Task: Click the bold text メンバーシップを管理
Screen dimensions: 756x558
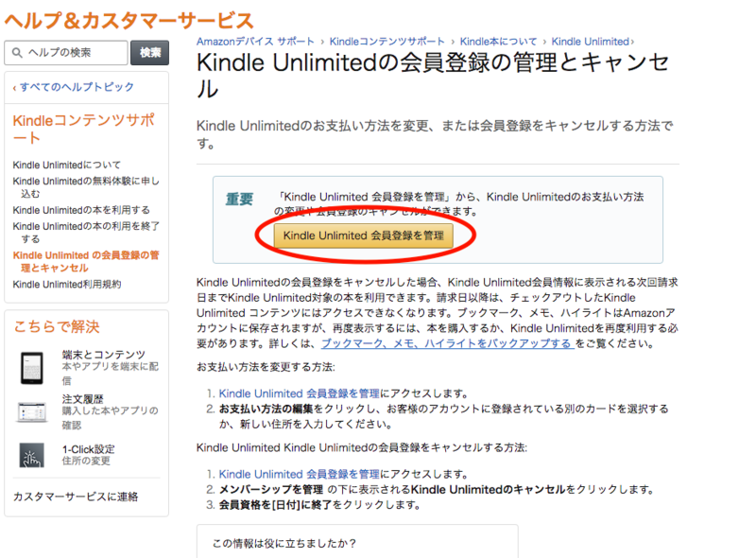Action: (x=271, y=490)
